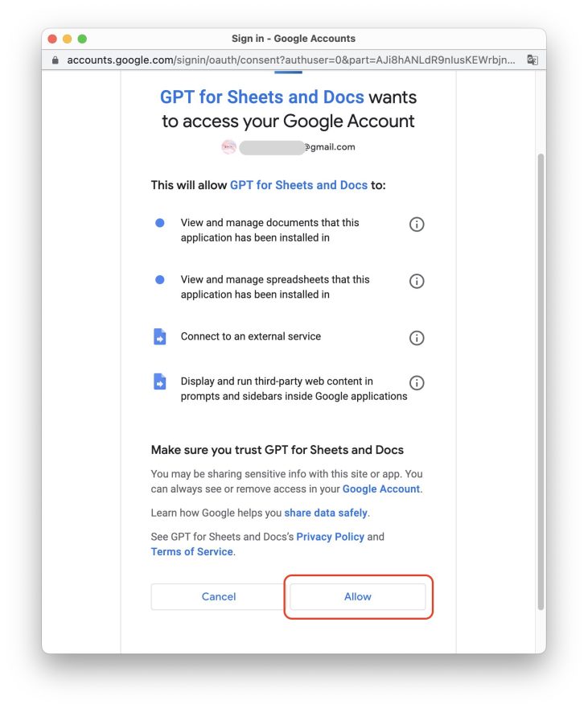This screenshot has width=588, height=709.
Task: Open info for the spreadsheets permission
Action: pyautogui.click(x=417, y=281)
